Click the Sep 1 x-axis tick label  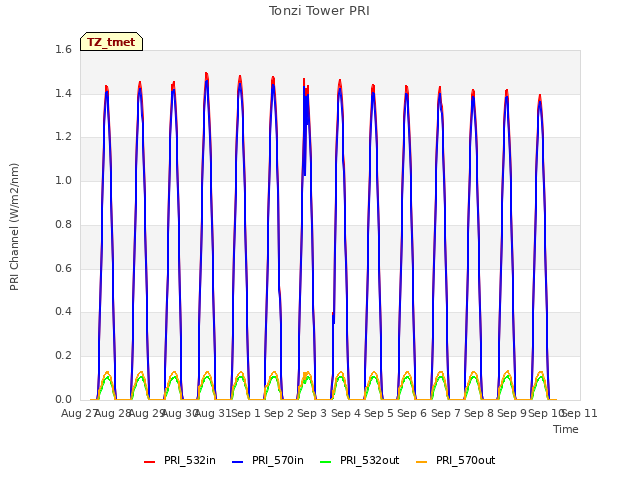pyautogui.click(x=246, y=413)
